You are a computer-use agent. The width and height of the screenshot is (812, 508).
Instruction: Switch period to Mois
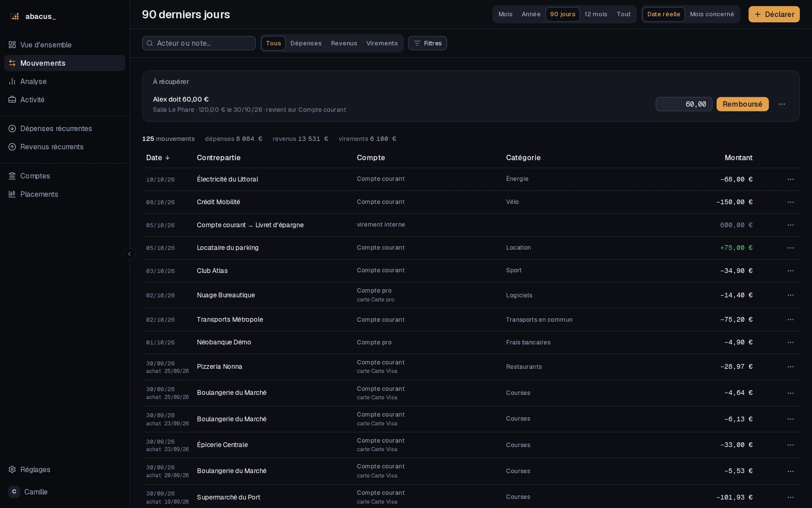click(505, 14)
